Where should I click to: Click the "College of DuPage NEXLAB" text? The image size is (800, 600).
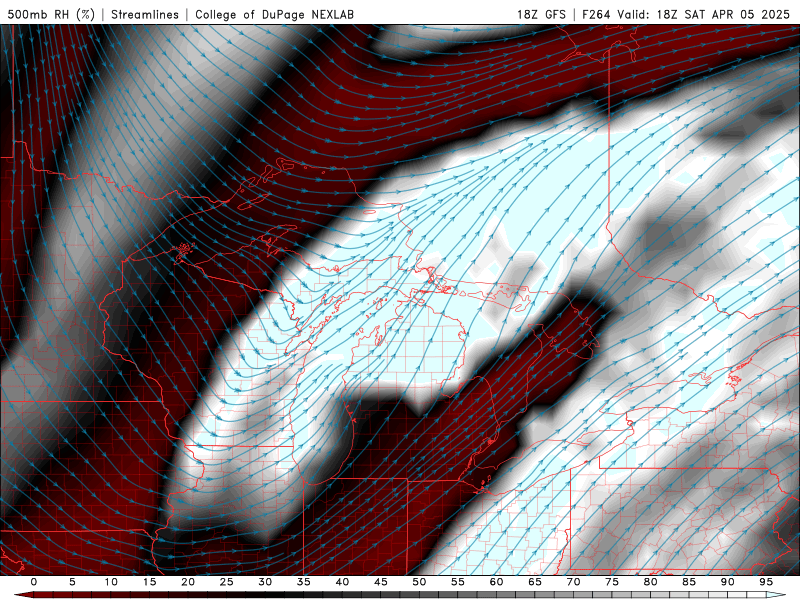[x=274, y=14]
